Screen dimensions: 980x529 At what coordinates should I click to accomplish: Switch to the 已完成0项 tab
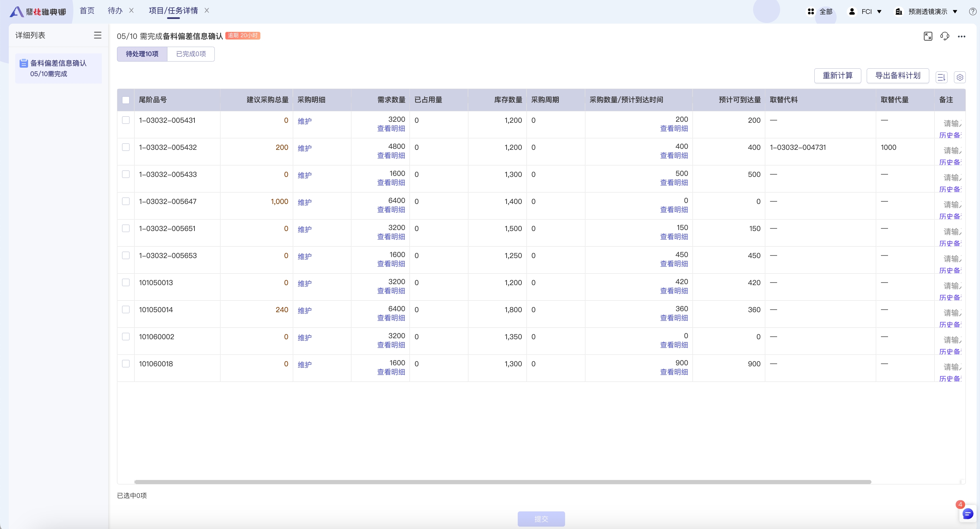coord(191,54)
